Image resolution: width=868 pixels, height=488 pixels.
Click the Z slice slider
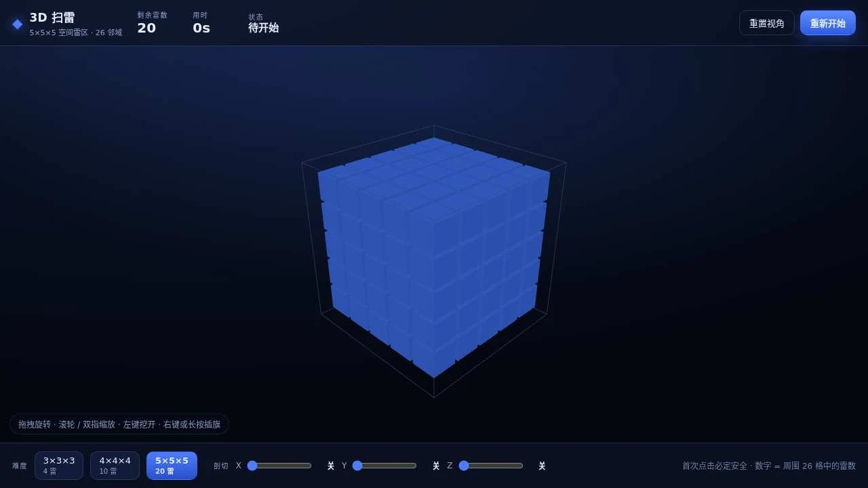tap(491, 466)
